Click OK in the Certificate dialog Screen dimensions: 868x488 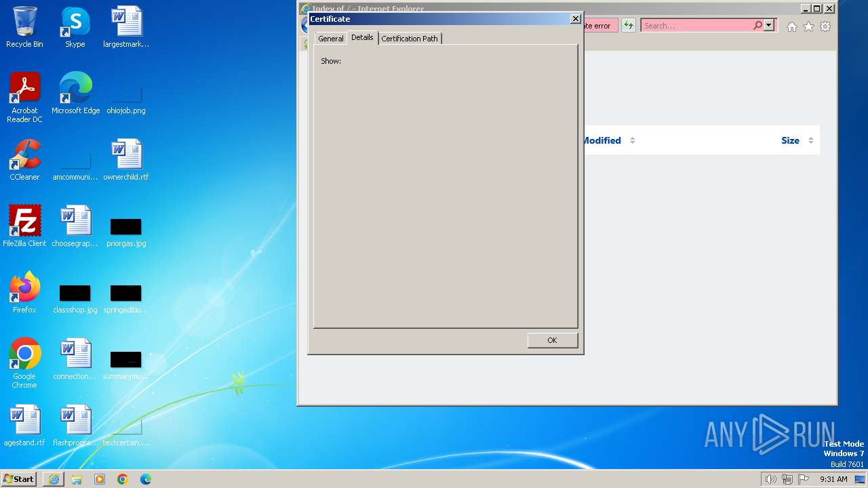coord(552,340)
